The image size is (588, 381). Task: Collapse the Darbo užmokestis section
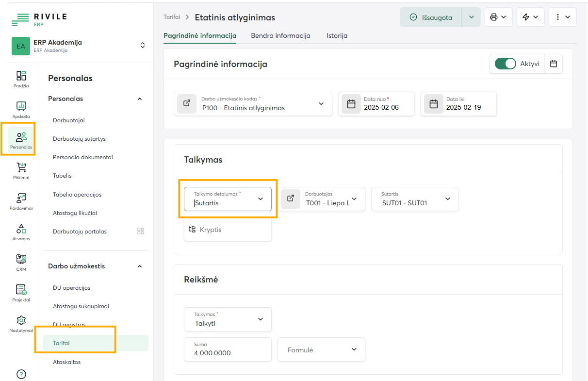tap(140, 266)
